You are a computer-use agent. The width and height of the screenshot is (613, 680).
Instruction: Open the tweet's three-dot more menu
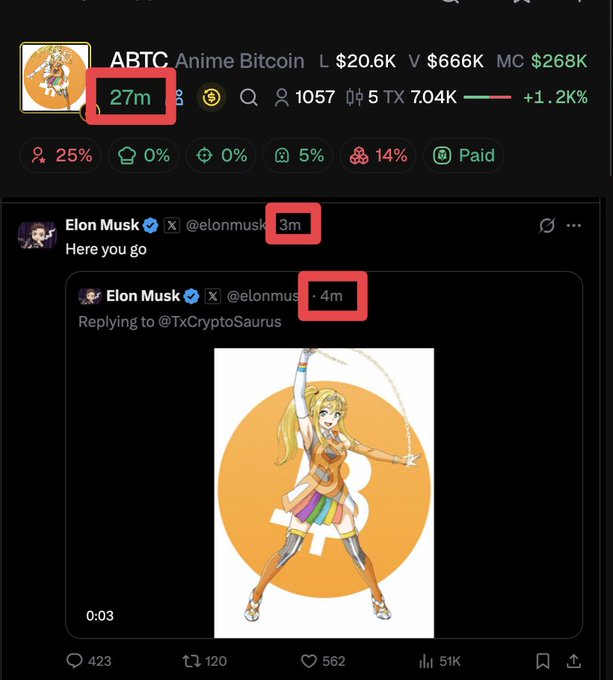(x=574, y=226)
